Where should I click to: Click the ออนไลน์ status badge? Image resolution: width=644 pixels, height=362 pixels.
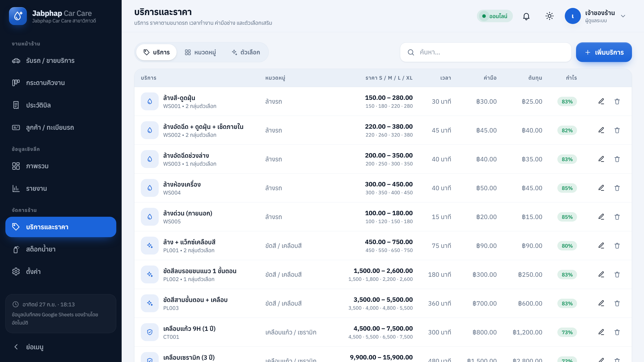(x=495, y=16)
